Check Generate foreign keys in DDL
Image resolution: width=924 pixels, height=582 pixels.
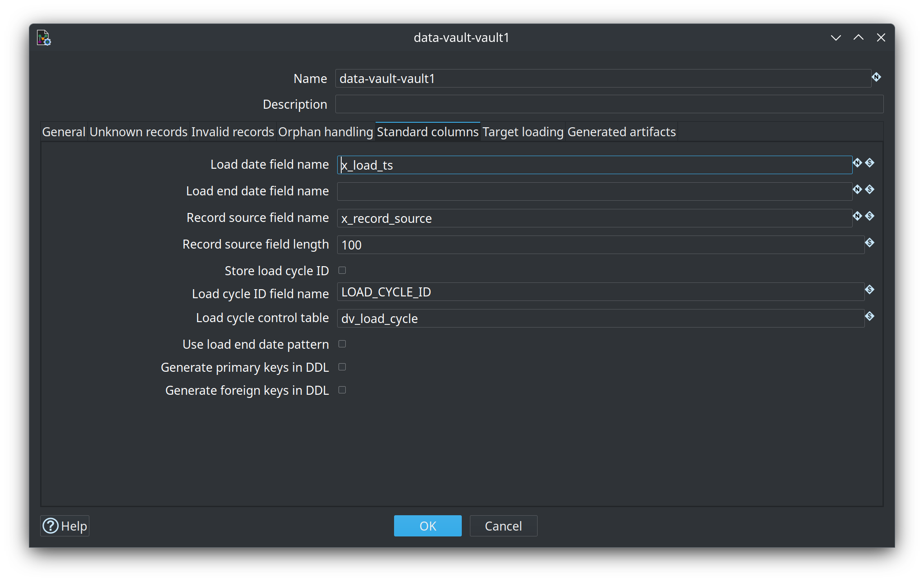342,390
